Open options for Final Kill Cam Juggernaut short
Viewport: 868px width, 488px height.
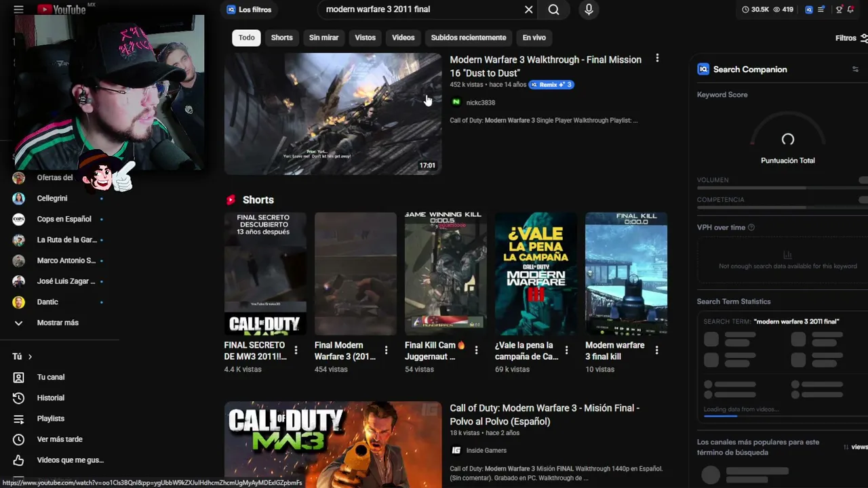pyautogui.click(x=476, y=350)
